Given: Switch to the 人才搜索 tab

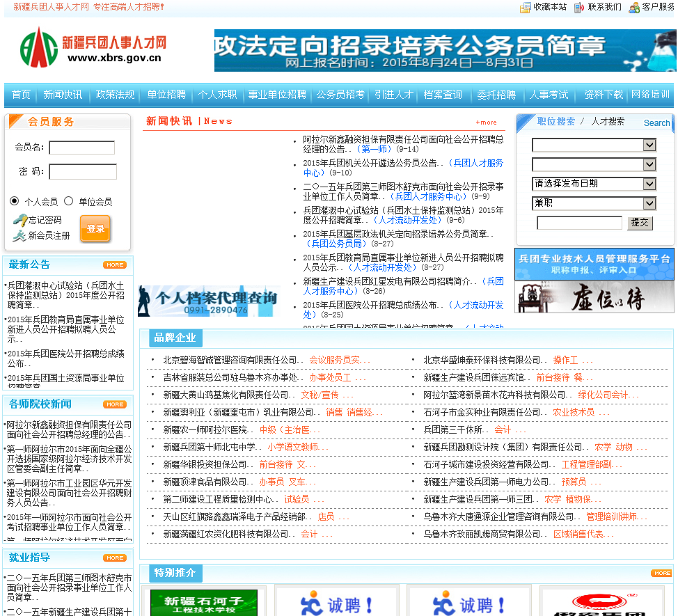Looking at the screenshot, I should coord(608,122).
